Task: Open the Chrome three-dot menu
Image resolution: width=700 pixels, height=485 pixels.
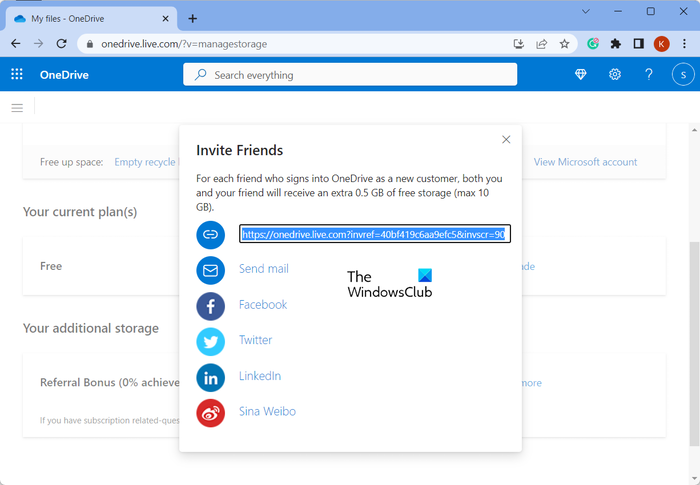Action: [x=684, y=44]
